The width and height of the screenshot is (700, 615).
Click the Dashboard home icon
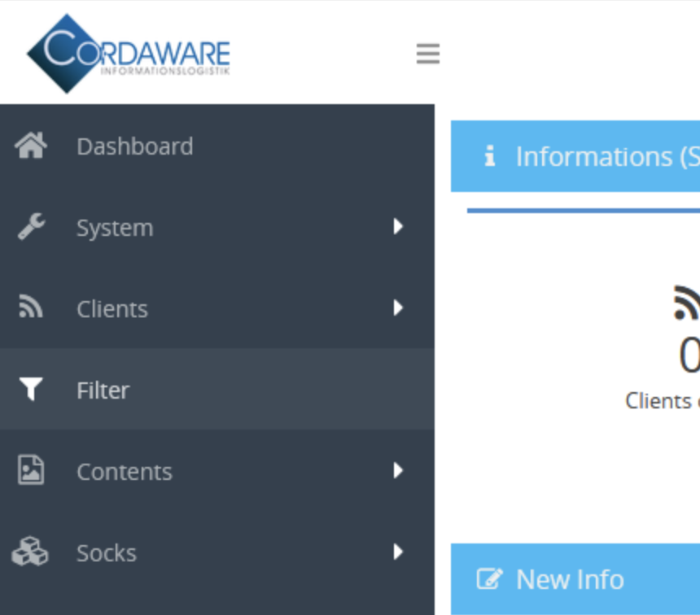tap(31, 146)
